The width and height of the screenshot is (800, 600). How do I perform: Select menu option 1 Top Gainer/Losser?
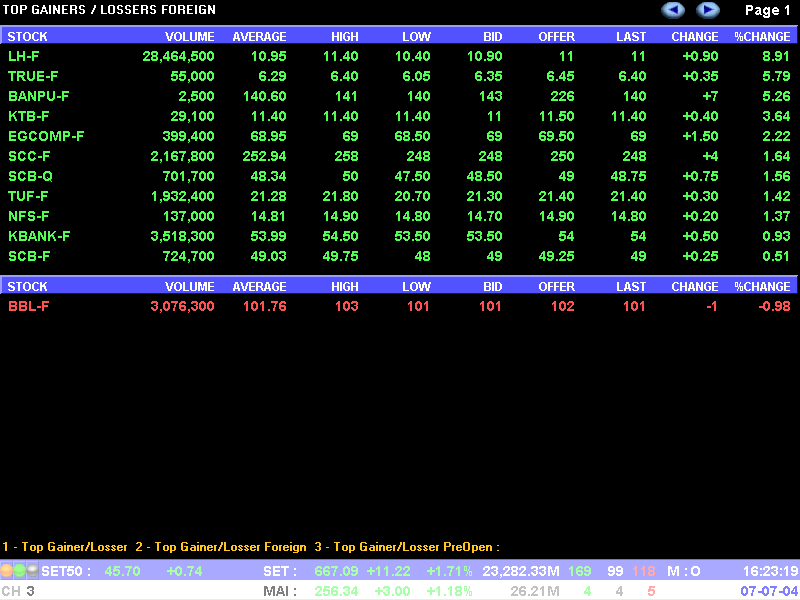tap(65, 547)
